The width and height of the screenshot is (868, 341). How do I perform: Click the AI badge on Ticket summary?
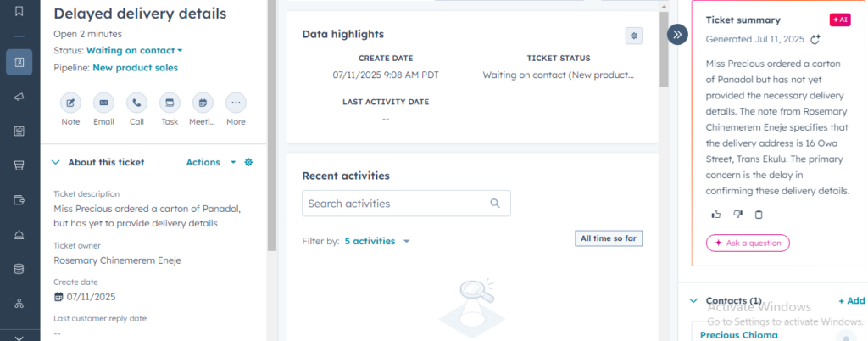pos(840,20)
